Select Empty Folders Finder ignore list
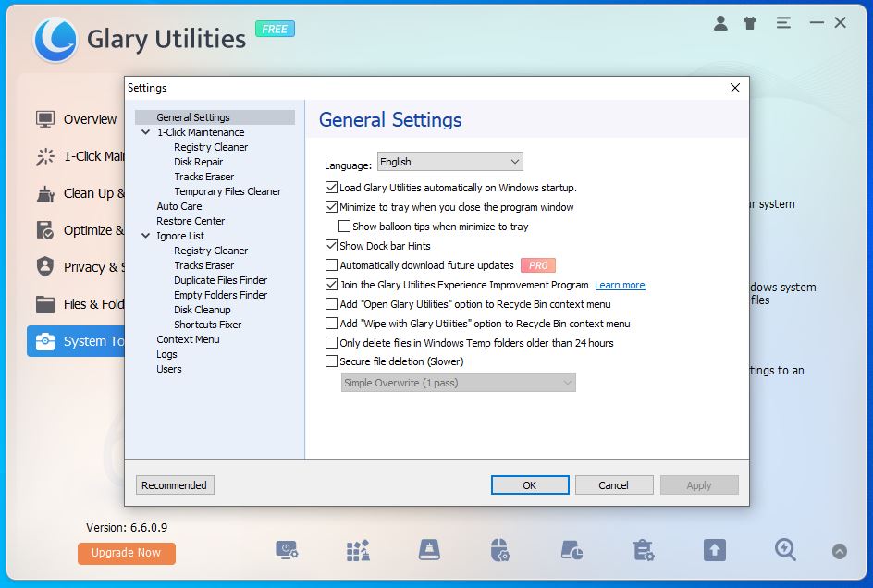Screen dimensions: 873x588 [220, 295]
